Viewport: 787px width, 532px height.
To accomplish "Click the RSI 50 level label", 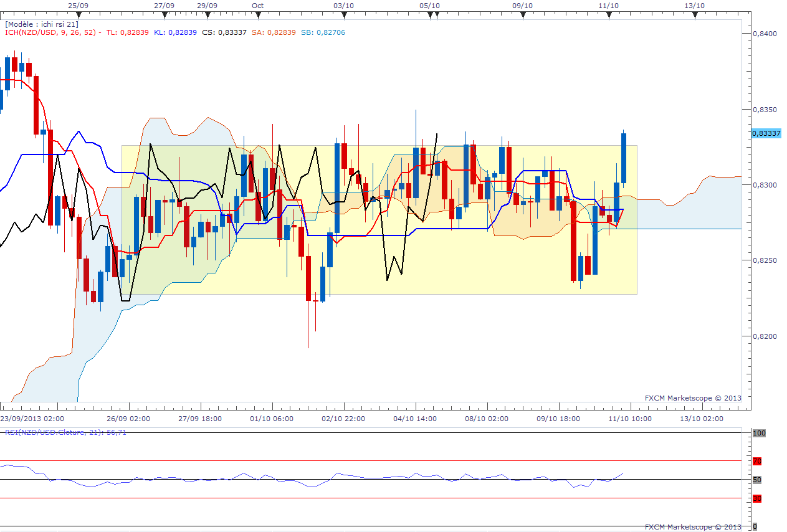I will 757,480.
